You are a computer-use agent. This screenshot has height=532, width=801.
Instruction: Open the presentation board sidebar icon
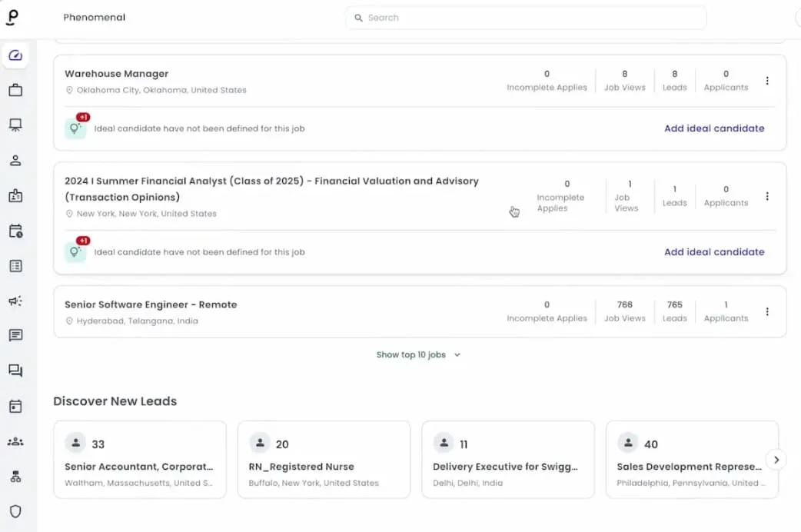tap(15, 125)
